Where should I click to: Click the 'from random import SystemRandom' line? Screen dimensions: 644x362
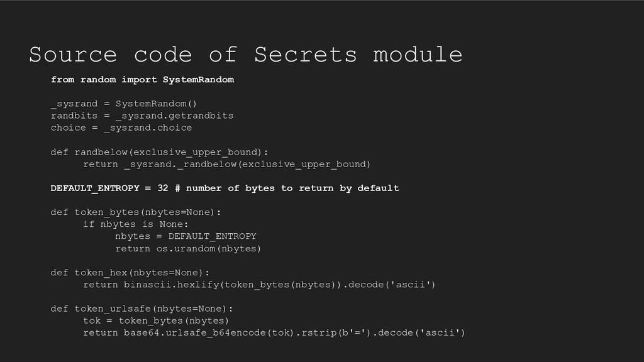pyautogui.click(x=142, y=80)
